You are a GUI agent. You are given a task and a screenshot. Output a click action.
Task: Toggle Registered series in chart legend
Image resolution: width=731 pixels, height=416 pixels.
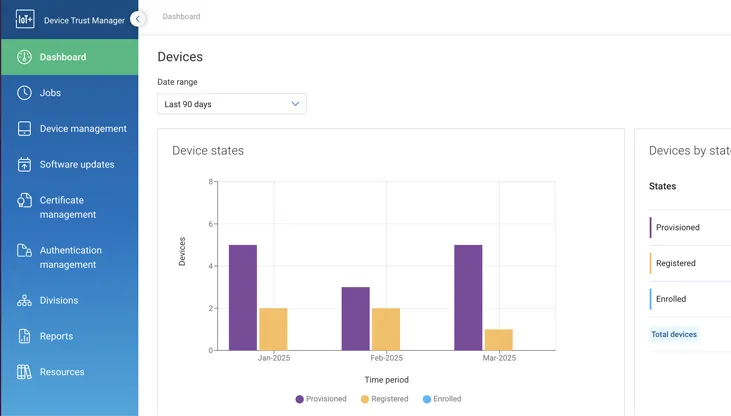tap(385, 399)
